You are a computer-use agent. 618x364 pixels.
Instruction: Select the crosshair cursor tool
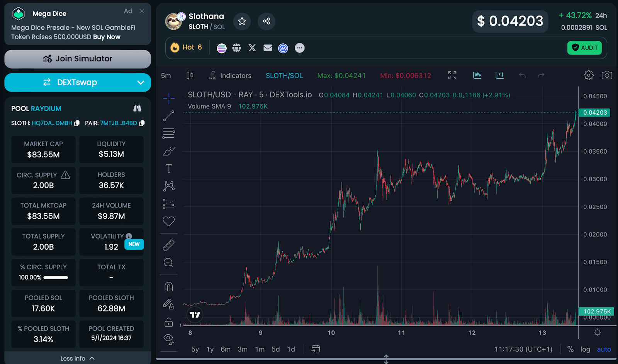[169, 98]
